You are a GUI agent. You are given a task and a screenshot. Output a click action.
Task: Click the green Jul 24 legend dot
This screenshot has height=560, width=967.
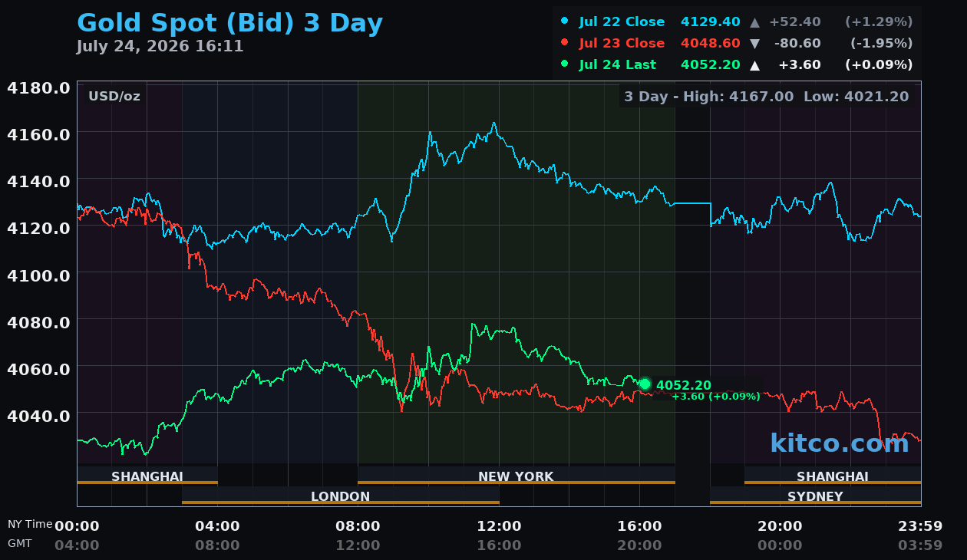point(565,64)
